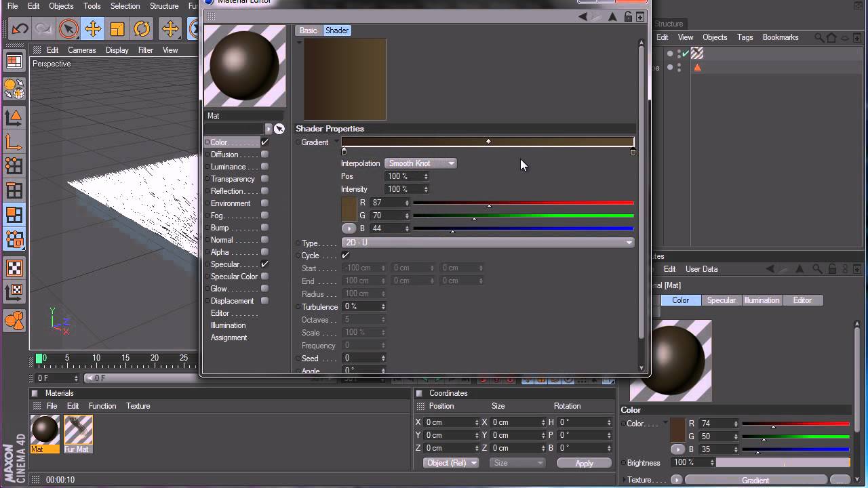Enable the Glow channel checkbox

(264, 289)
